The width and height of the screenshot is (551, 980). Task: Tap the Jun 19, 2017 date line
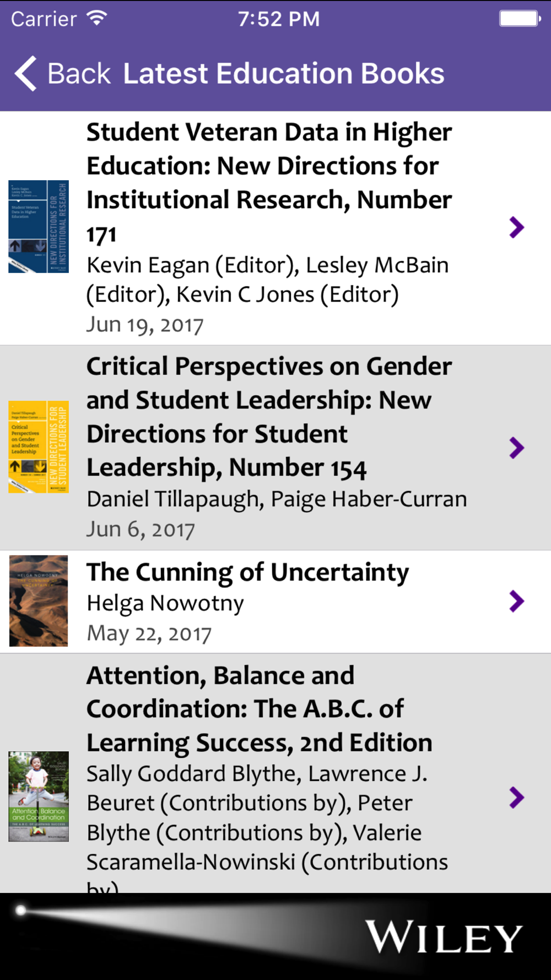tap(145, 325)
